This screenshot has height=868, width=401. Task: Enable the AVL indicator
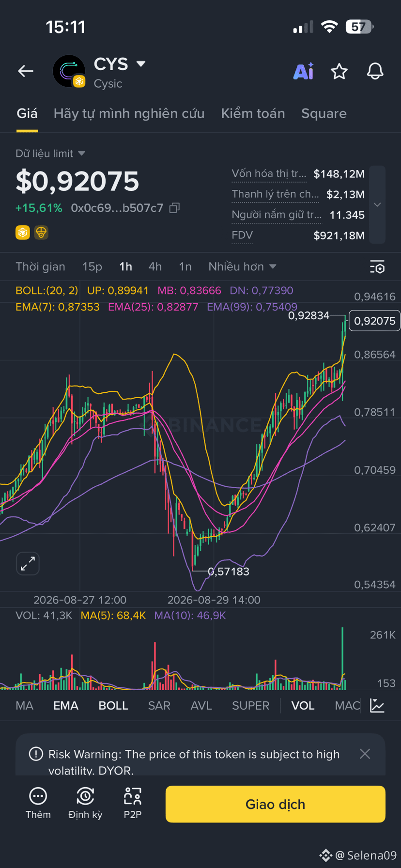[x=201, y=706]
